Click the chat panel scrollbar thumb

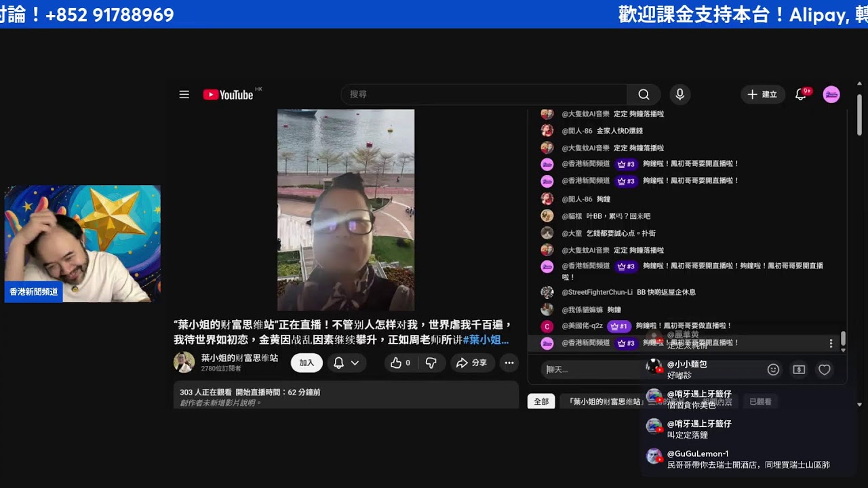(843, 338)
